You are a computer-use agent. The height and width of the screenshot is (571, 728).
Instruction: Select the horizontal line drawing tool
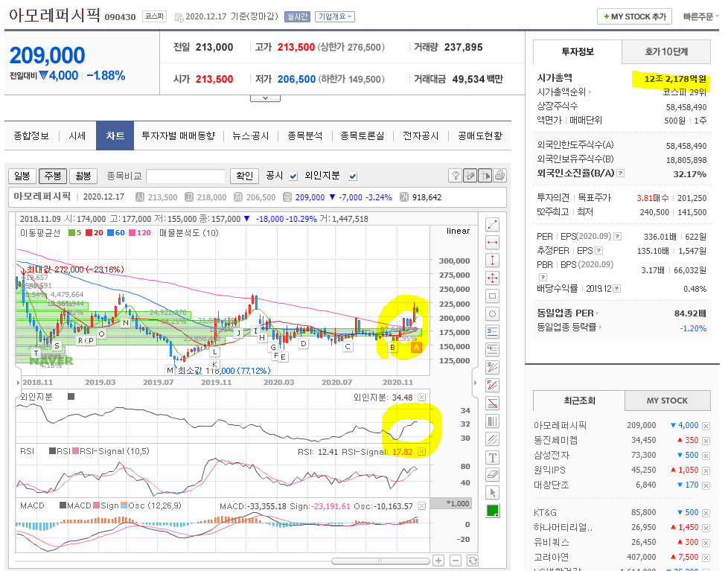[492, 243]
